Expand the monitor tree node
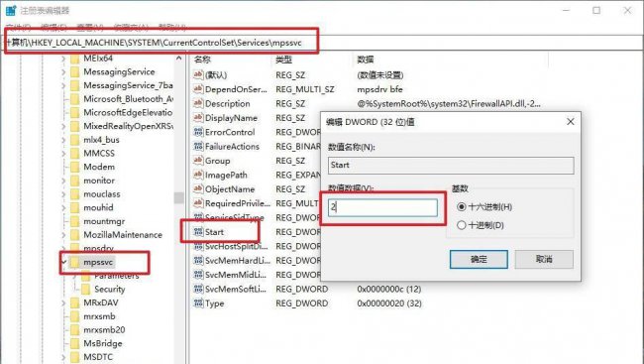Viewport: 644px width, 364px height. 63,181
